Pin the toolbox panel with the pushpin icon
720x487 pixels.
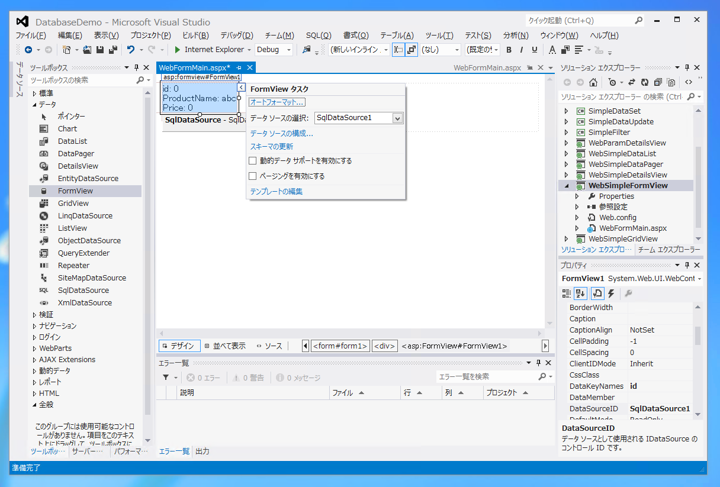coord(136,67)
